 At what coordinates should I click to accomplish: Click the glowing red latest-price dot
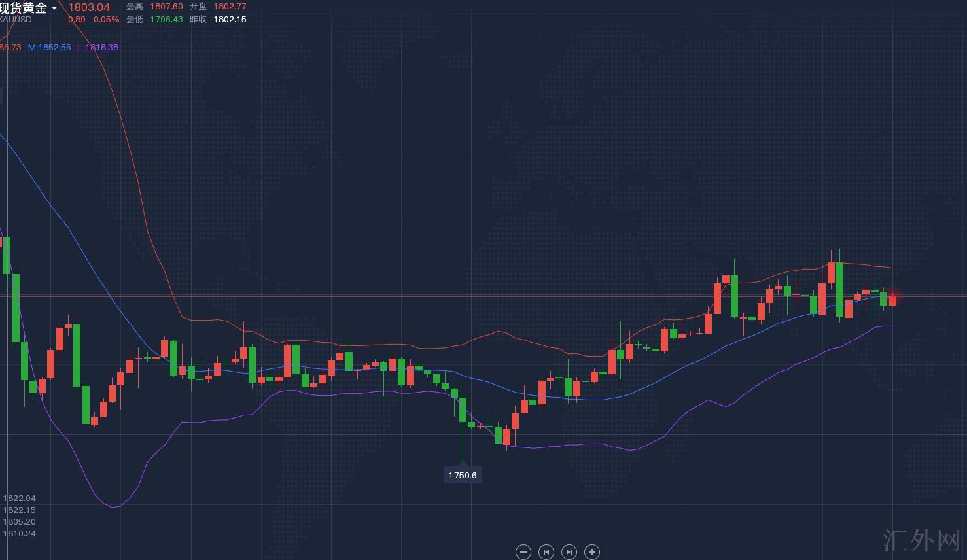point(892,299)
